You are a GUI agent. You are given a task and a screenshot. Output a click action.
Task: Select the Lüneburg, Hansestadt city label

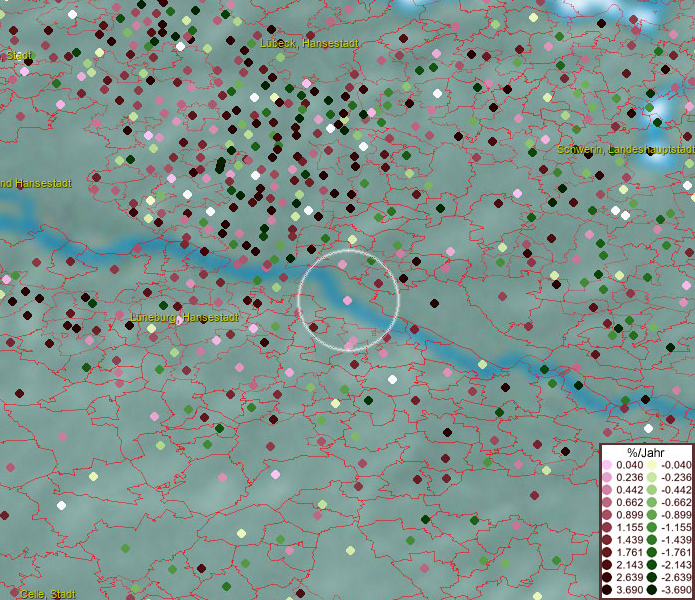184,317
